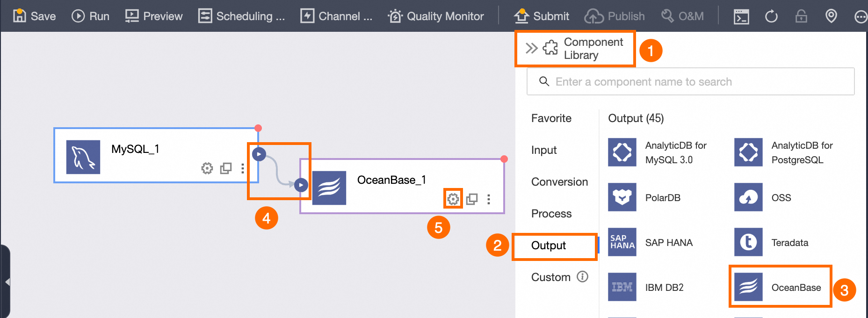Click the Publish button
This screenshot has width=868, height=318.
(615, 16)
